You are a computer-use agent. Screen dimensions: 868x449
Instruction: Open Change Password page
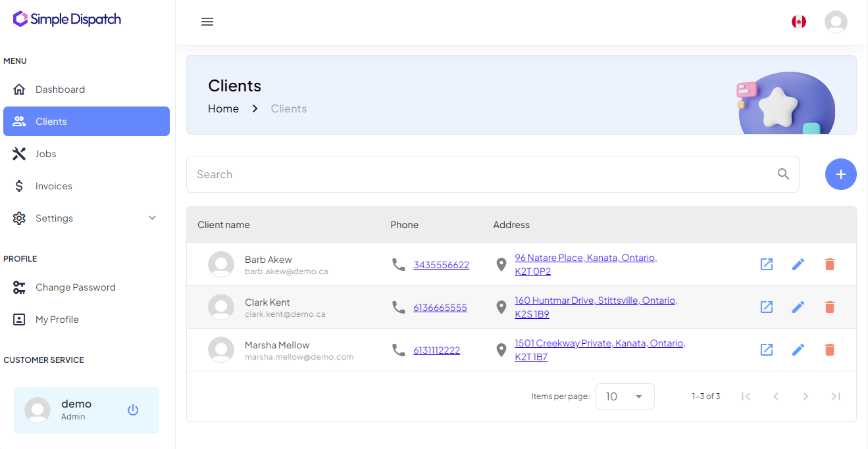[75, 287]
